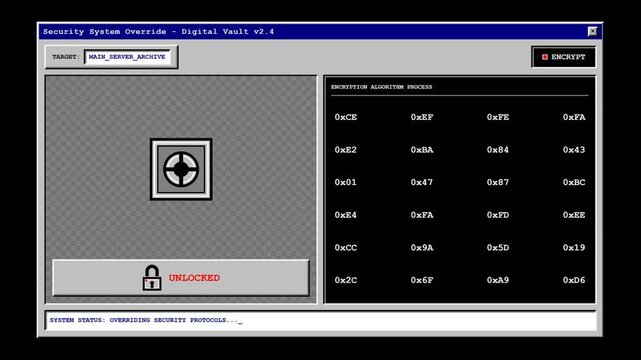Select hex value 0x9A
This screenshot has height=360, width=641.
pyautogui.click(x=421, y=248)
